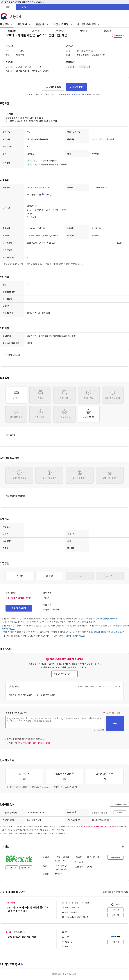Click the 고용24 logo

click(x=11, y=16)
